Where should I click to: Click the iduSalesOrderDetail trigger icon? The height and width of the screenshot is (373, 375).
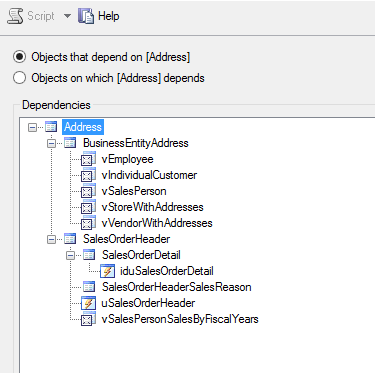coord(107,271)
